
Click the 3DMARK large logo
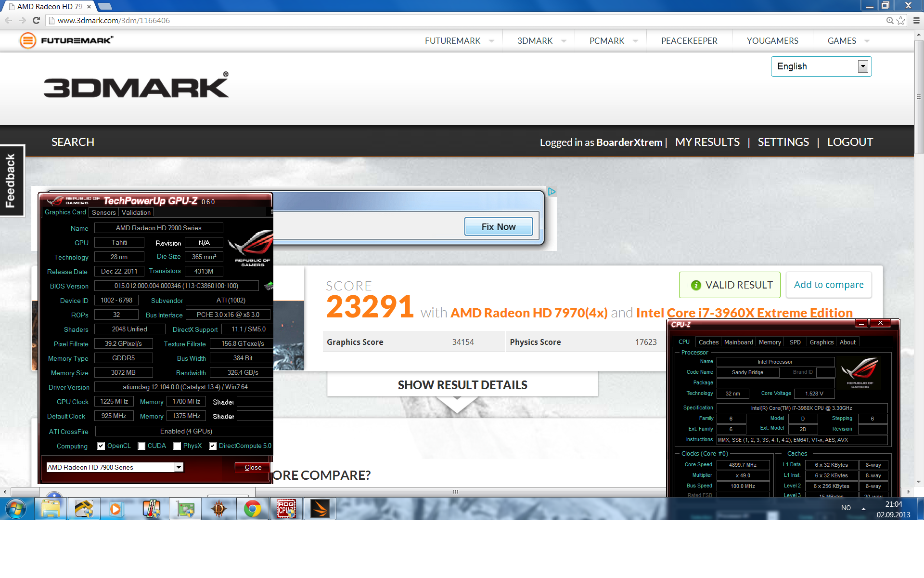(136, 85)
